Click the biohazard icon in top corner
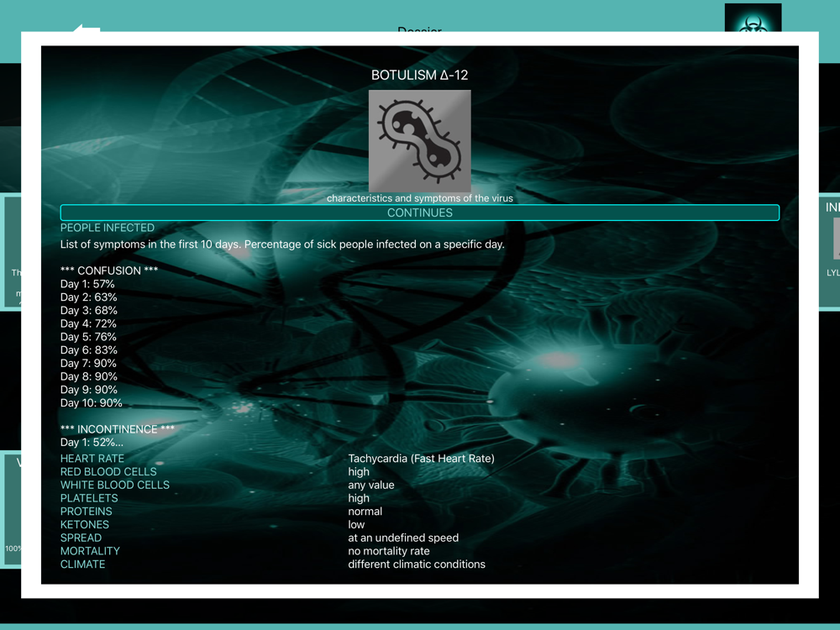This screenshot has width=840, height=630. 753,18
